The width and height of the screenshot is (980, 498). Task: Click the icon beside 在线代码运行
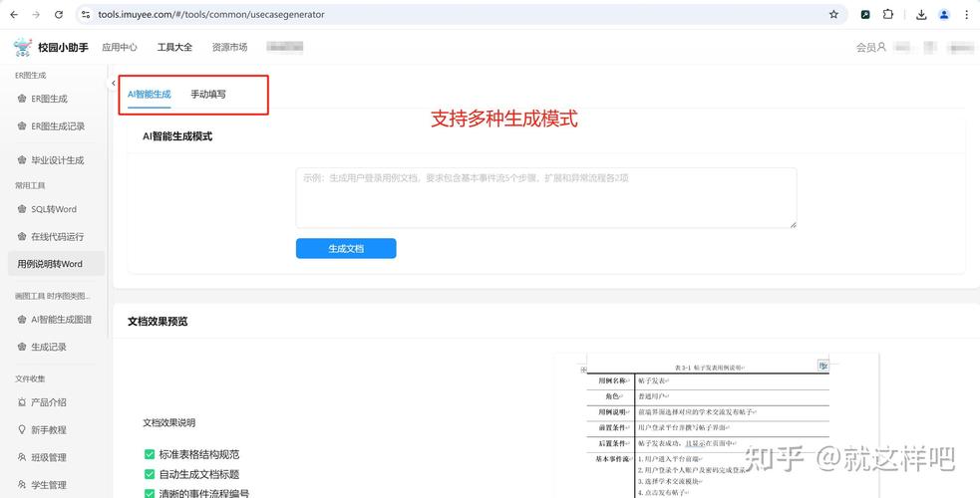pyautogui.click(x=22, y=236)
